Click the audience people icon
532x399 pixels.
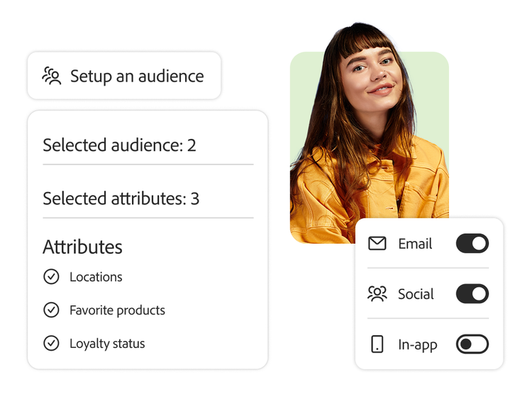coord(52,76)
